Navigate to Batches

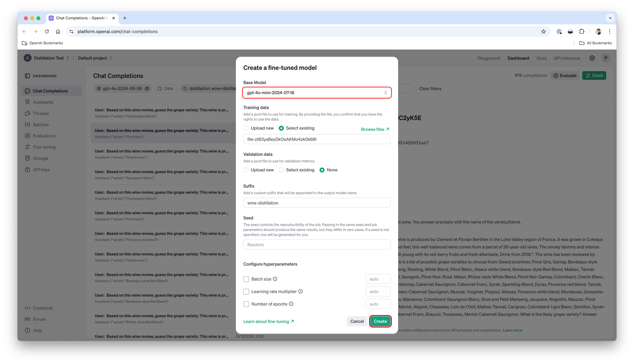(x=41, y=124)
